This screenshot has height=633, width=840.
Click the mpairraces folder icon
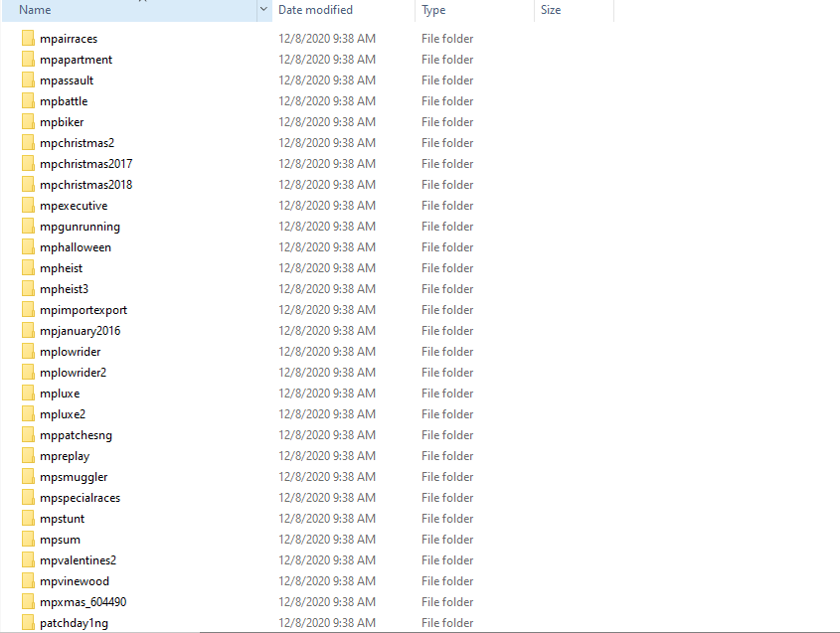click(x=29, y=39)
